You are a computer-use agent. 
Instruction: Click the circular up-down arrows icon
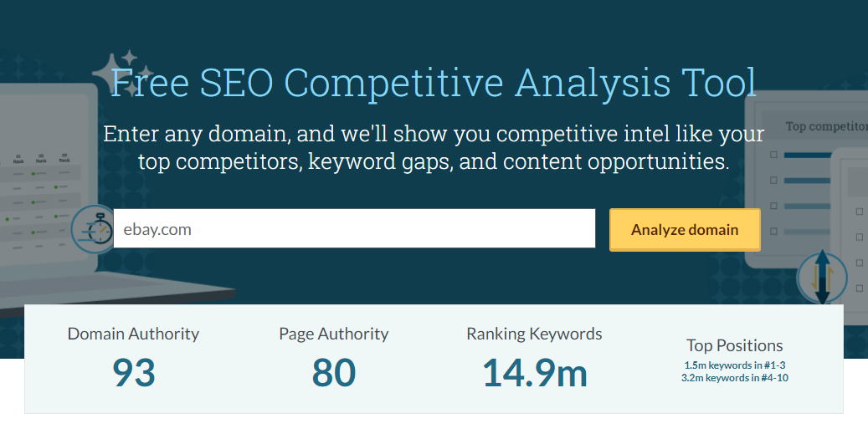pos(822,277)
